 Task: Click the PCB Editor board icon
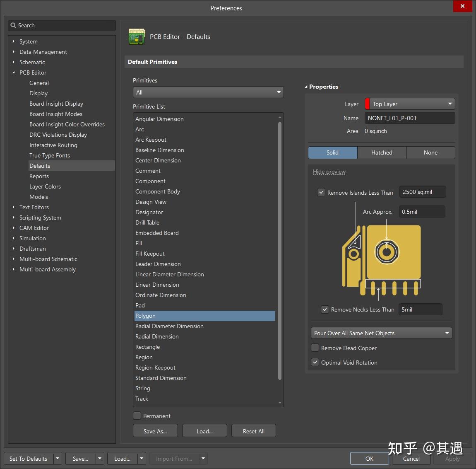[137, 36]
